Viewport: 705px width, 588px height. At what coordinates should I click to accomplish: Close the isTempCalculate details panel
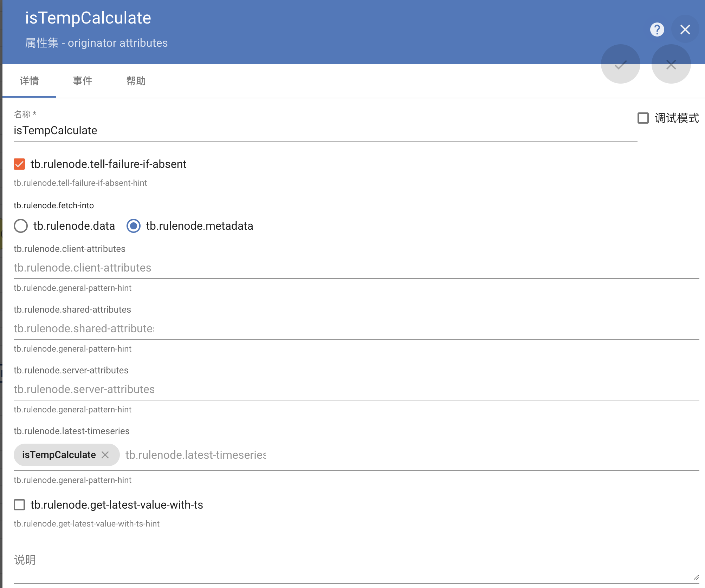[685, 30]
